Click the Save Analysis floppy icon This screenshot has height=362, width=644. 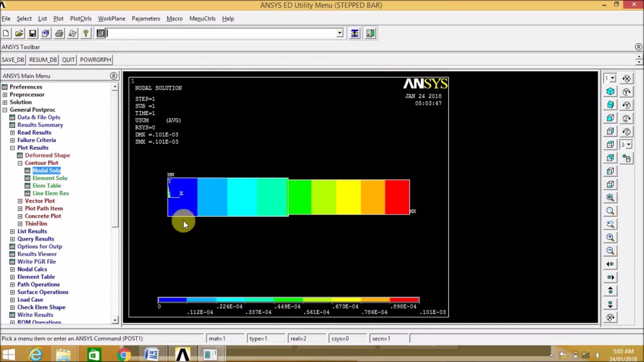pos(32,33)
